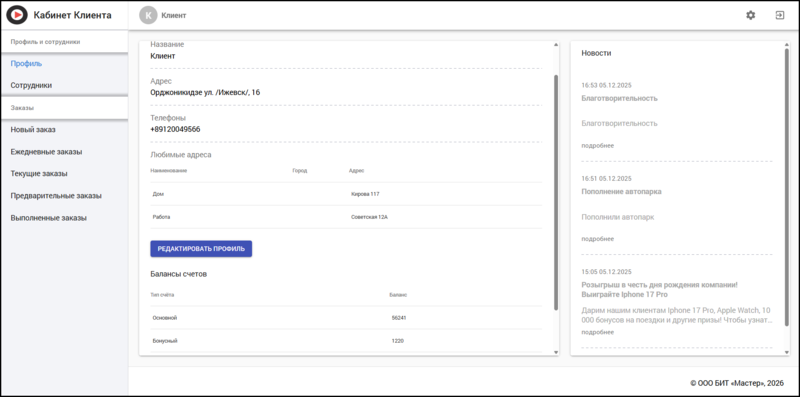Open settings via the gear icon
800x397 pixels.
(750, 15)
